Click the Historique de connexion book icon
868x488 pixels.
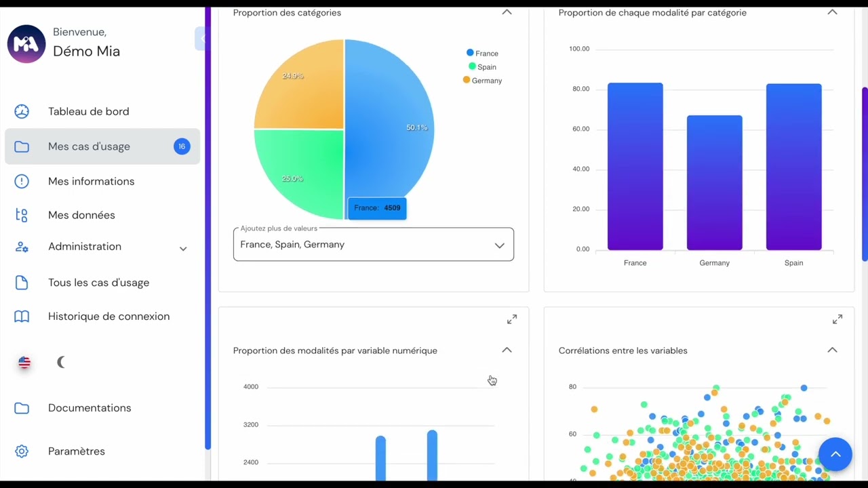tap(22, 317)
